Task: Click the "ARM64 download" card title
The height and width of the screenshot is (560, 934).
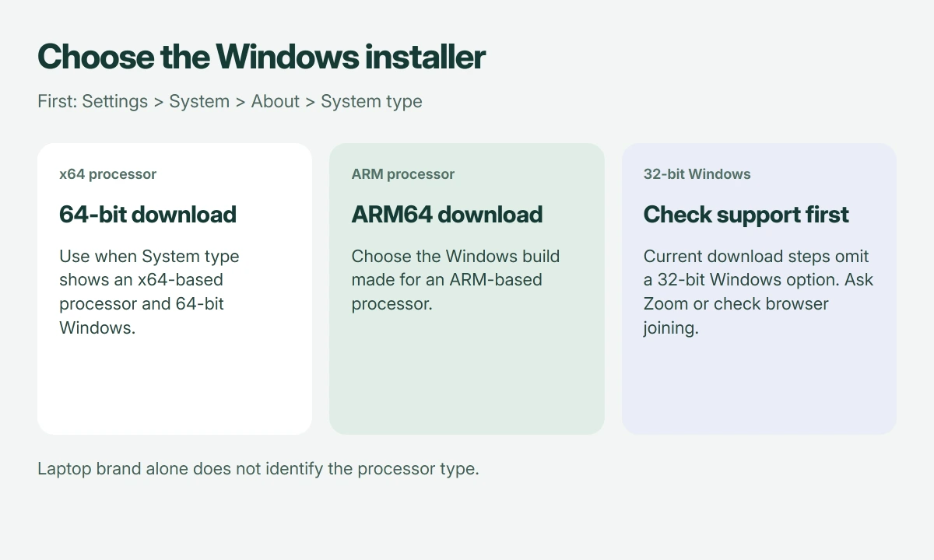Action: [447, 215]
